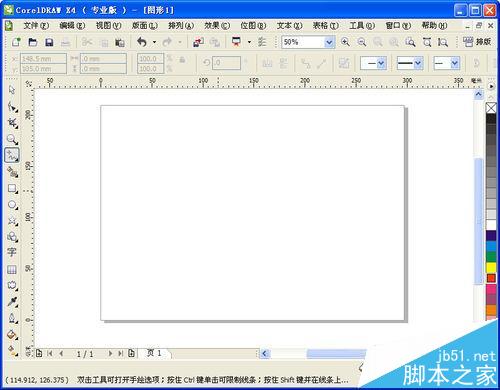The width and height of the screenshot is (500, 390).
Task: Add a page after via right plus icon
Action: pyautogui.click(x=131, y=353)
